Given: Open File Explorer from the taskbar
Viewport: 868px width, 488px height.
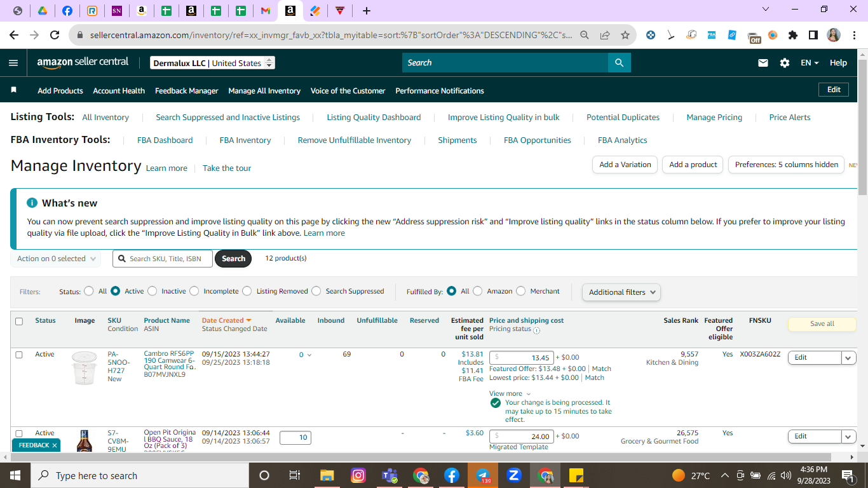Looking at the screenshot, I should [x=327, y=475].
